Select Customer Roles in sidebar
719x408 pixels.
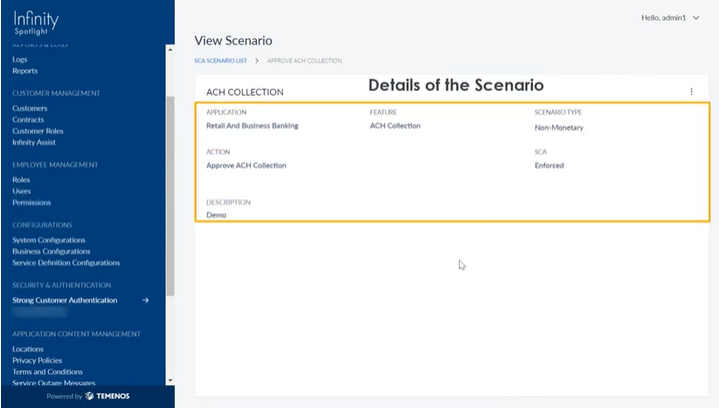click(37, 131)
